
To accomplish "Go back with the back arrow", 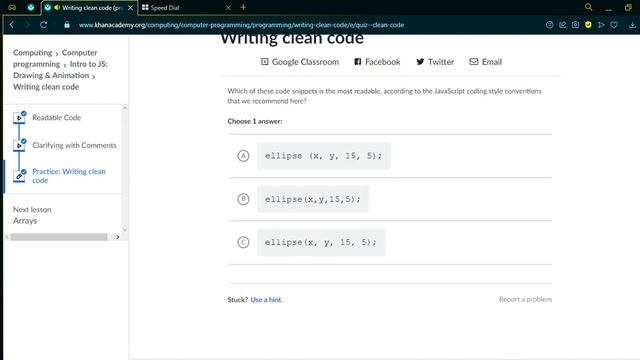I will [12, 24].
